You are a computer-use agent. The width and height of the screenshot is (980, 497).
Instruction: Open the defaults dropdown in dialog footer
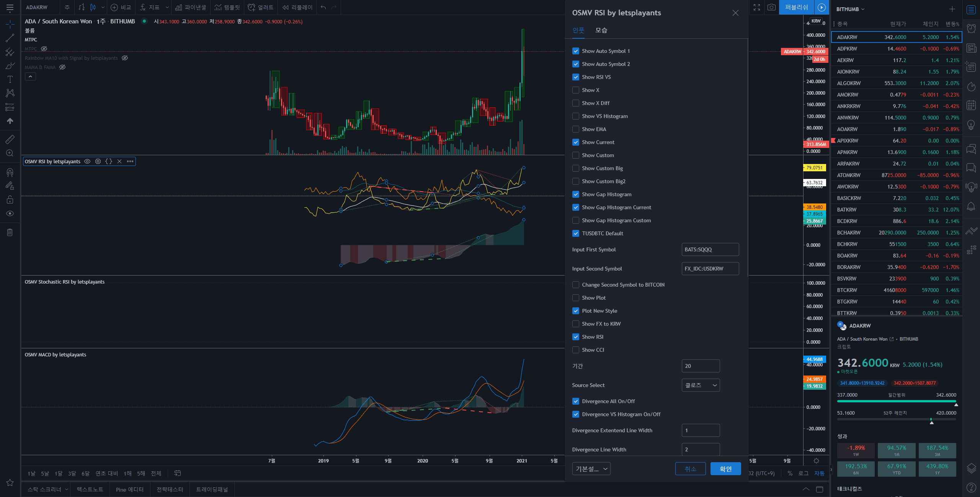pos(591,469)
